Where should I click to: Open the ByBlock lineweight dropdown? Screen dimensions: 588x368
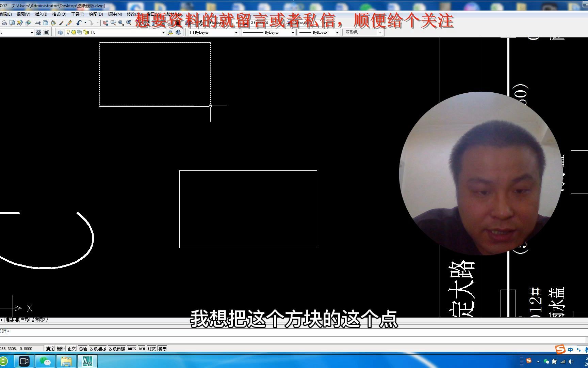click(x=337, y=32)
